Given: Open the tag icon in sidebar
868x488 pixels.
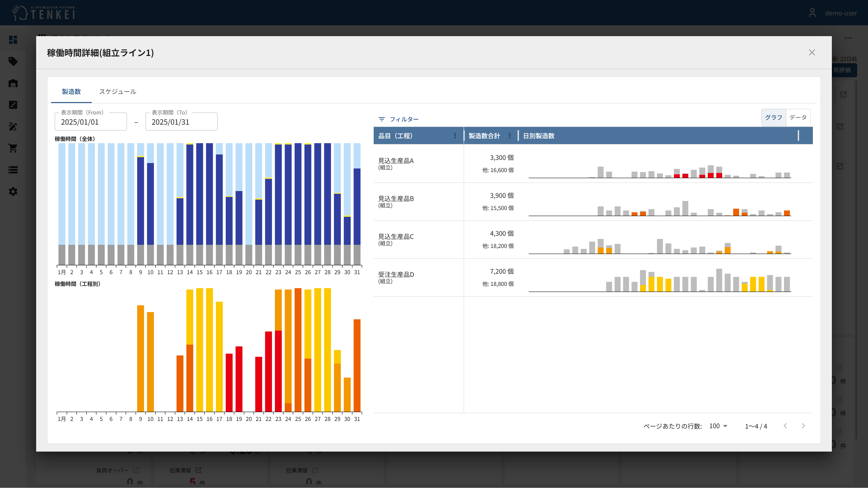Looking at the screenshot, I should click(x=13, y=61).
